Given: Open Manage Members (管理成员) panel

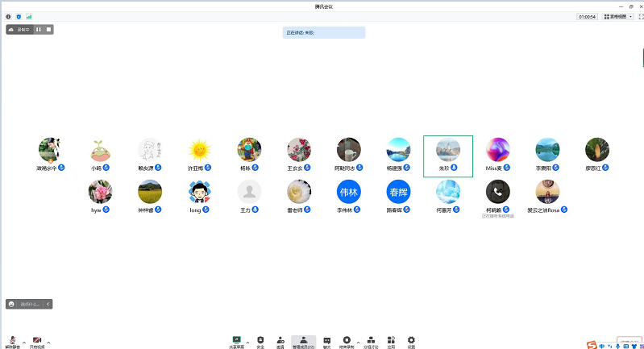Looking at the screenshot, I should coord(303,341).
